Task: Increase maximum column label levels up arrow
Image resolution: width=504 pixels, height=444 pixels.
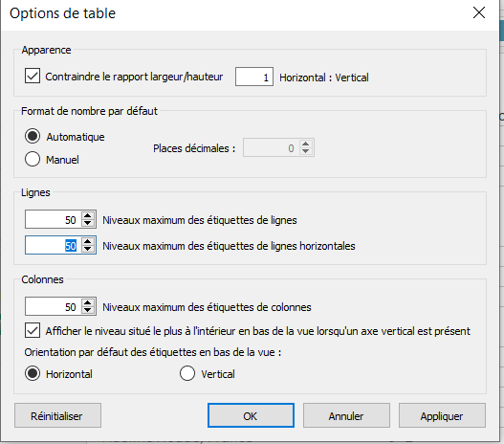Action: coord(87,302)
